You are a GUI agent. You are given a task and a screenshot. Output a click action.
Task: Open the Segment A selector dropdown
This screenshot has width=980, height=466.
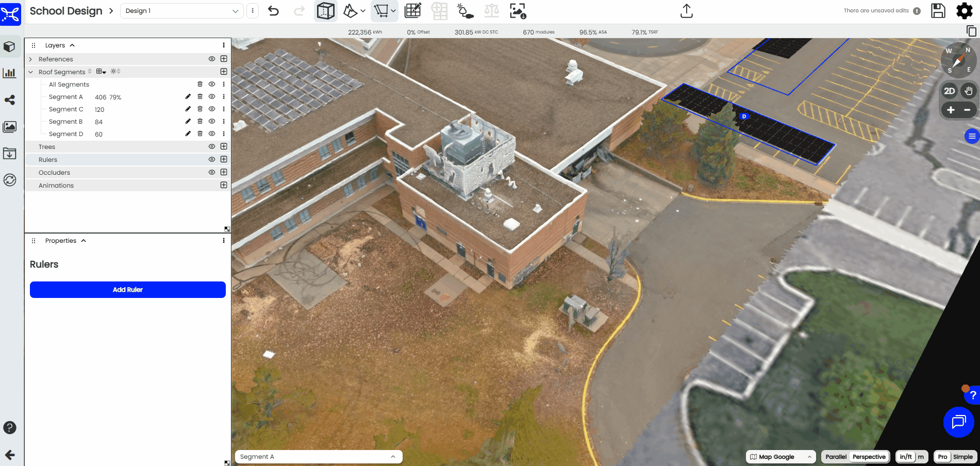pos(318,457)
